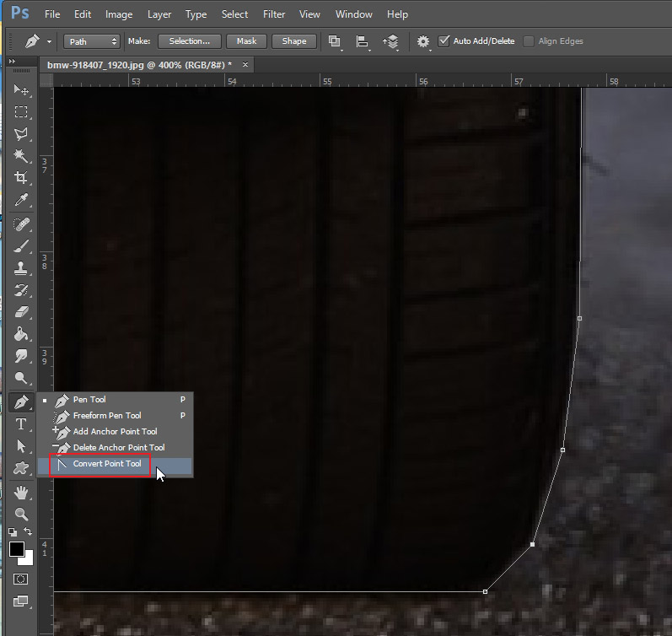The height and width of the screenshot is (636, 672).
Task: Click the Make Shape button
Action: click(294, 41)
